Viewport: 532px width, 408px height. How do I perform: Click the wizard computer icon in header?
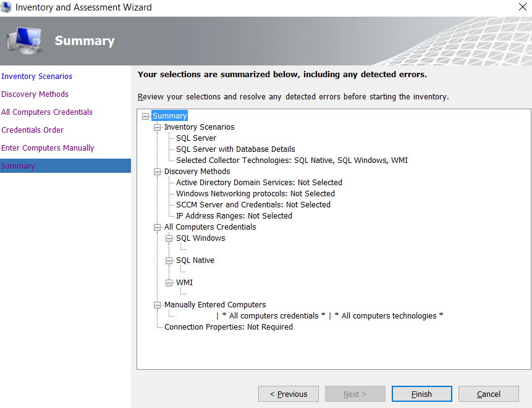pyautogui.click(x=25, y=40)
